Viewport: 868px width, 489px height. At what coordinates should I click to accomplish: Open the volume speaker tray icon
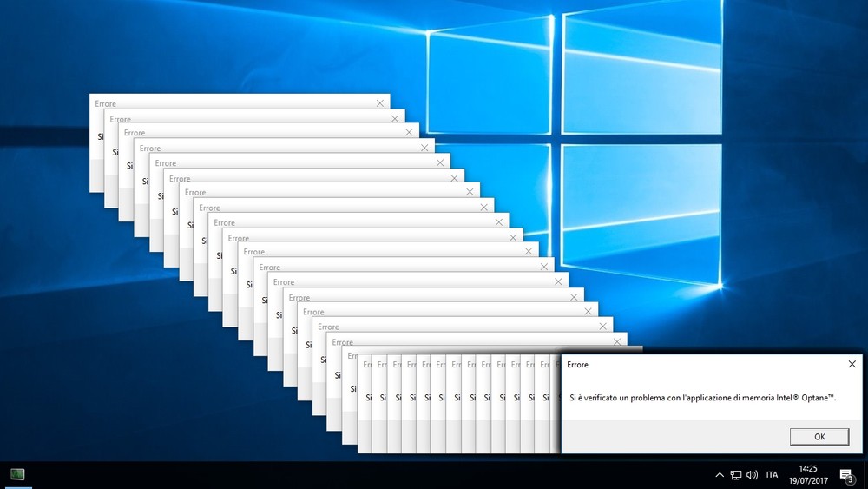pos(752,475)
